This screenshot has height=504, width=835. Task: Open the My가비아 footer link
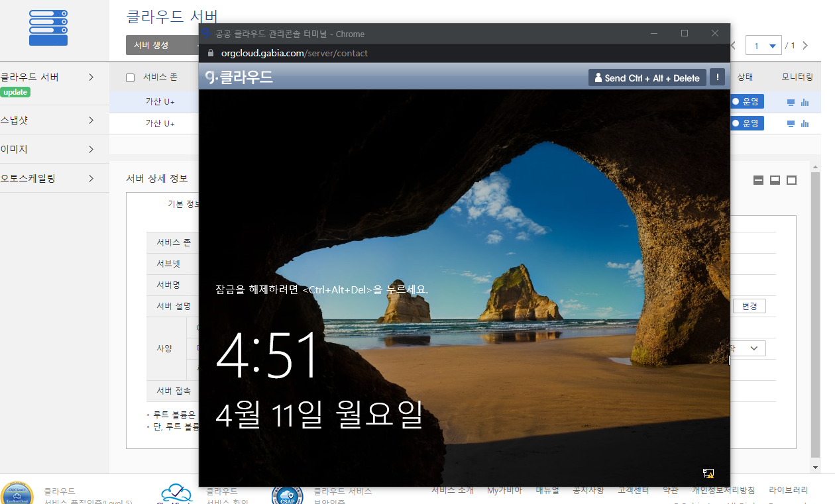(x=504, y=490)
